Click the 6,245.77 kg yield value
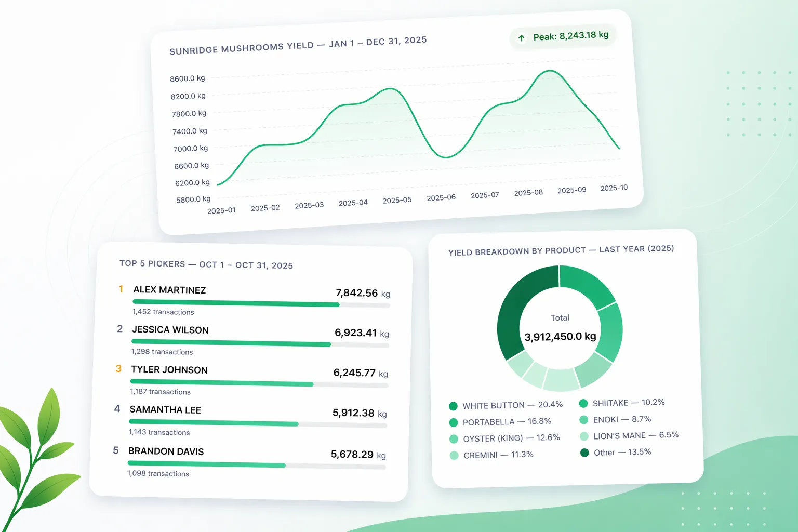The image size is (798, 532). [361, 373]
